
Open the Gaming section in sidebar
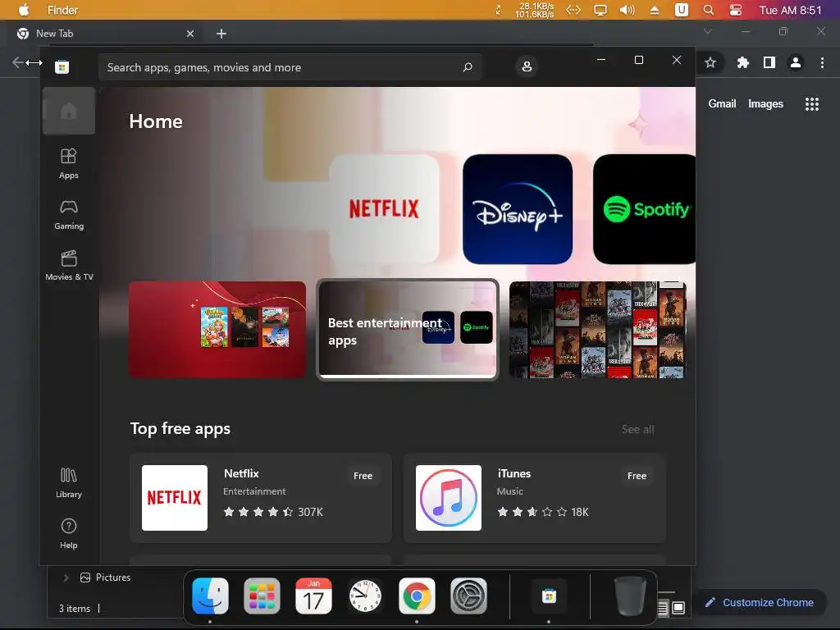[x=69, y=215]
